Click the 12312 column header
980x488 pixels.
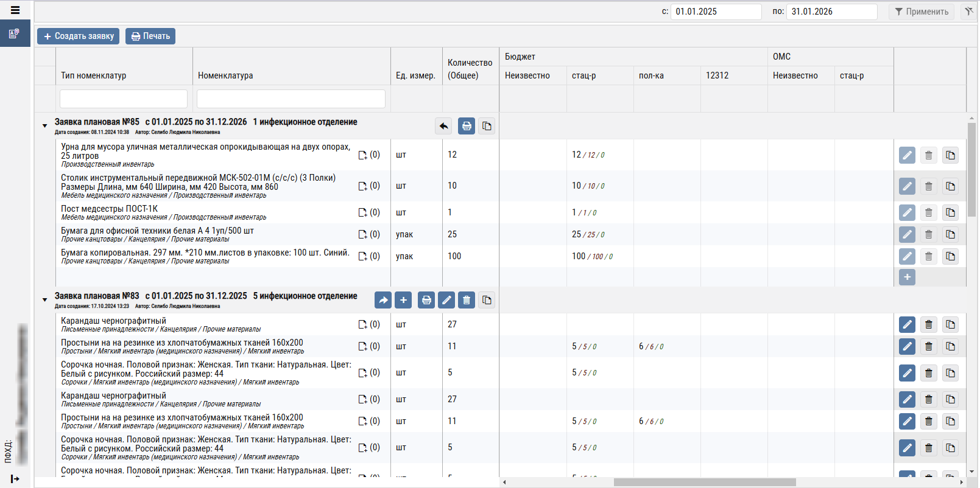pos(717,75)
